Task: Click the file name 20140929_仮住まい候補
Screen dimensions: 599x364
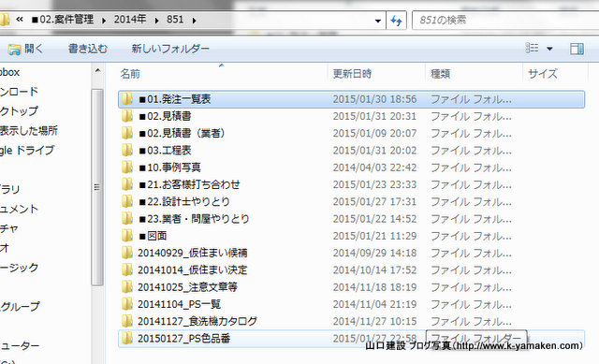Action: coord(193,253)
